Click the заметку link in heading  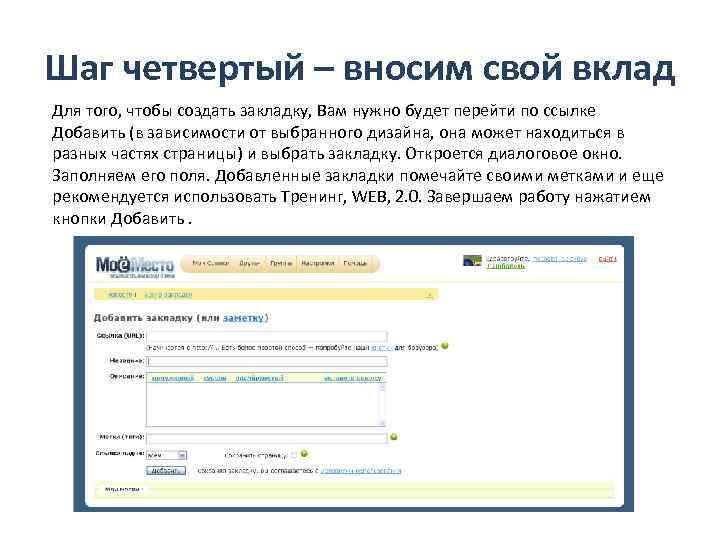click(x=243, y=318)
